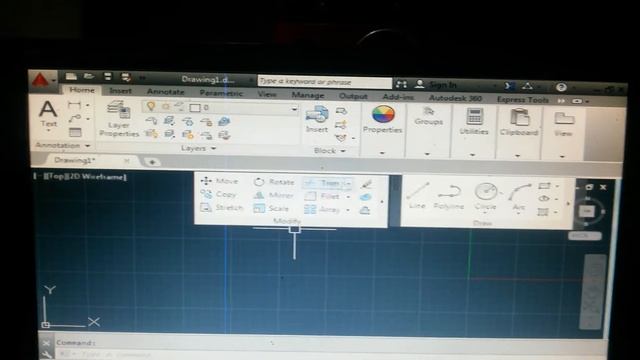
Task: Select the Fillet tool
Action: (x=322, y=196)
